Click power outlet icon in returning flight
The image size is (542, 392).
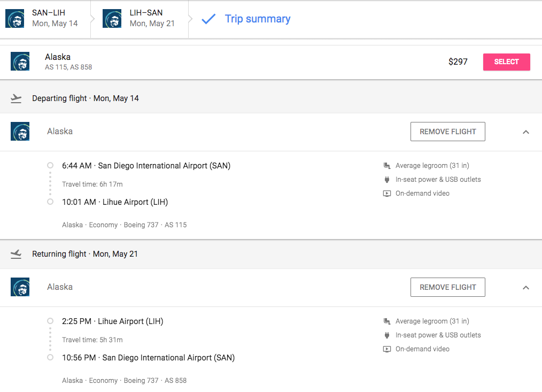(x=387, y=335)
